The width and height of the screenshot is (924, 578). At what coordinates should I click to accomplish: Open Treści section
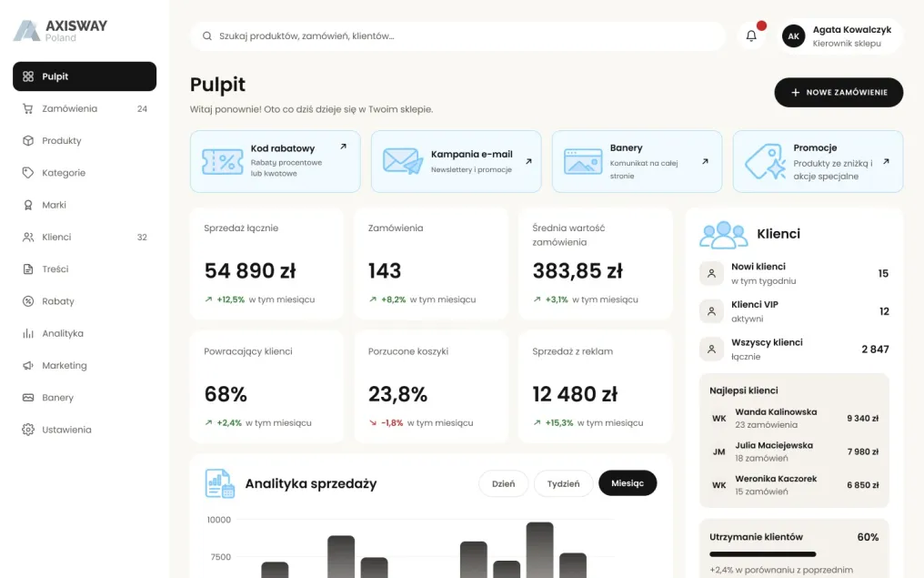pyautogui.click(x=85, y=269)
